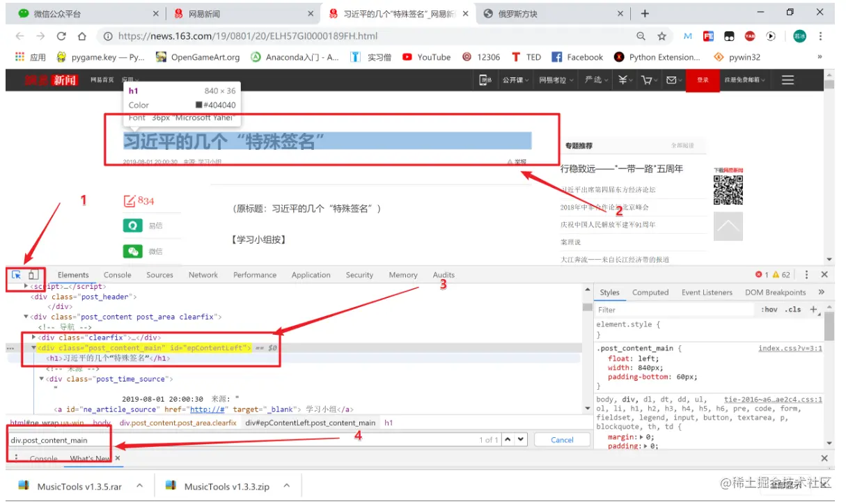Go to previous search result arrow
This screenshot has height=504, width=846.
click(508, 440)
